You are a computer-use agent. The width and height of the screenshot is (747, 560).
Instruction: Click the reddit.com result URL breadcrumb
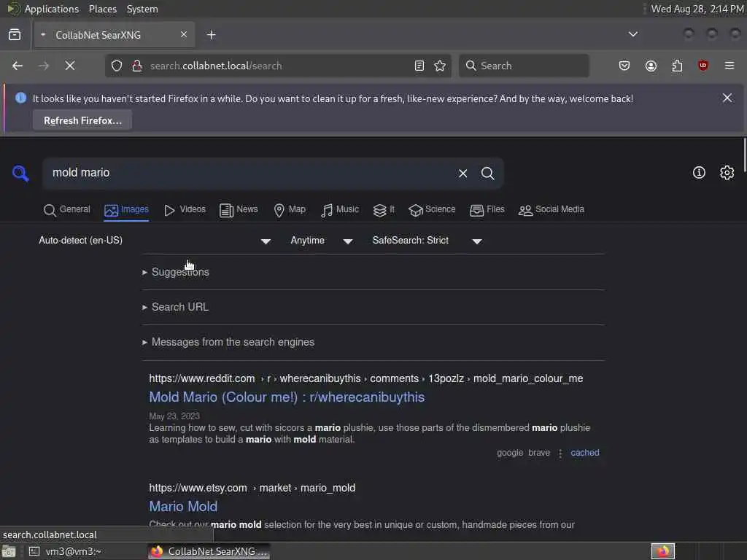click(x=366, y=378)
